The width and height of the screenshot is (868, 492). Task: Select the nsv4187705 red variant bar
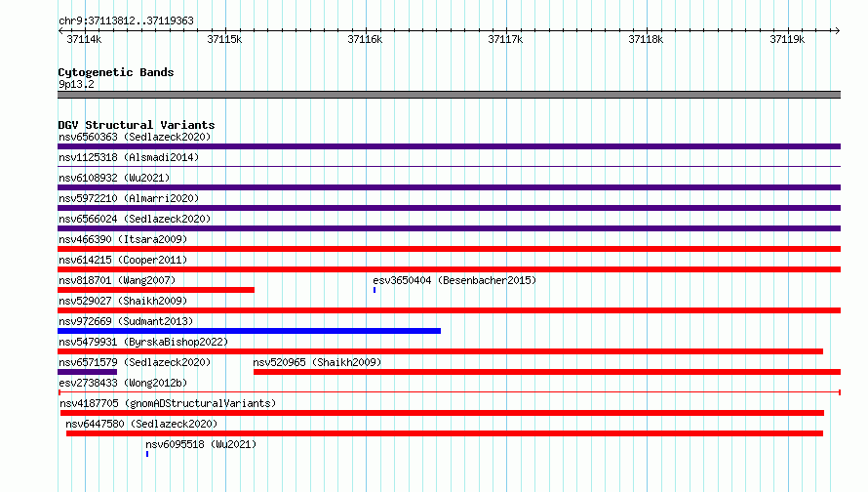(x=442, y=413)
